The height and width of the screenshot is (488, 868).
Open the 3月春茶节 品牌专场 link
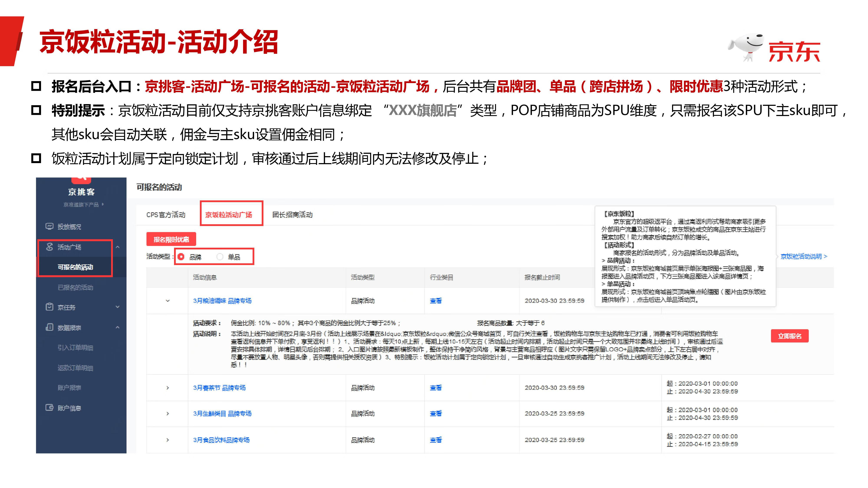point(219,388)
